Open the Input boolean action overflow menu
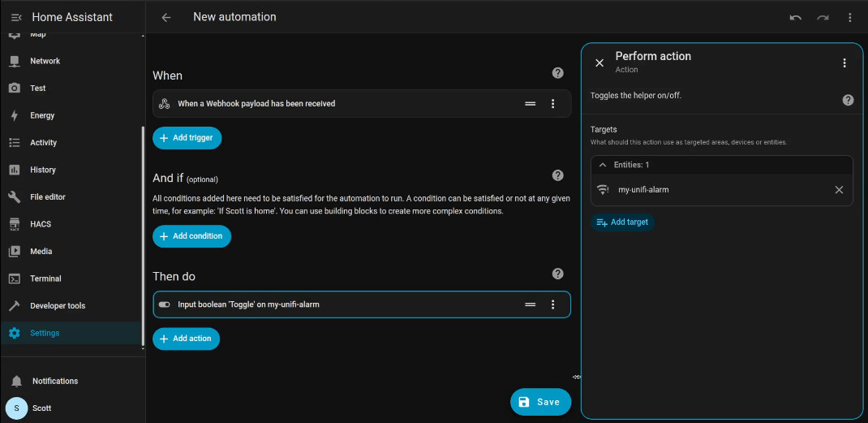Image resolution: width=868 pixels, height=423 pixels. pyautogui.click(x=552, y=304)
